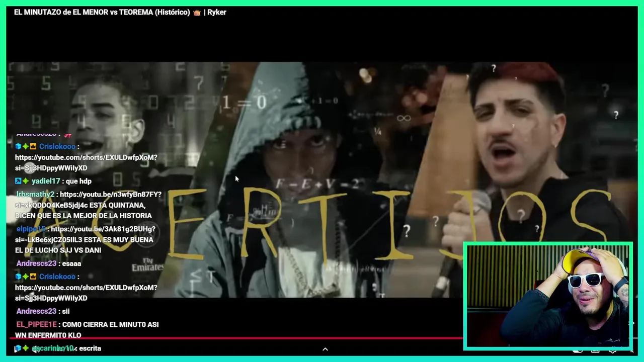The image size is (644, 362).
Task: Click Andrescs23 username beside 'esaaa'
Action: [x=36, y=263]
